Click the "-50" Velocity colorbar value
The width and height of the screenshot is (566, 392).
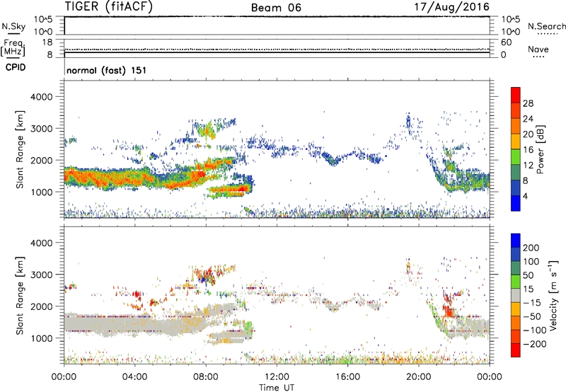(531, 316)
